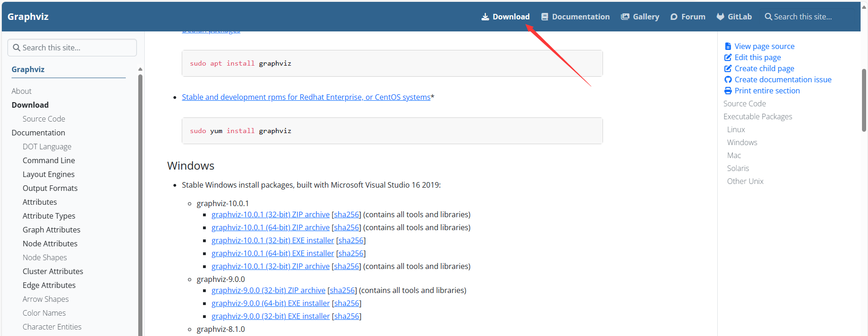Open the Download navbar menu item

click(x=505, y=17)
